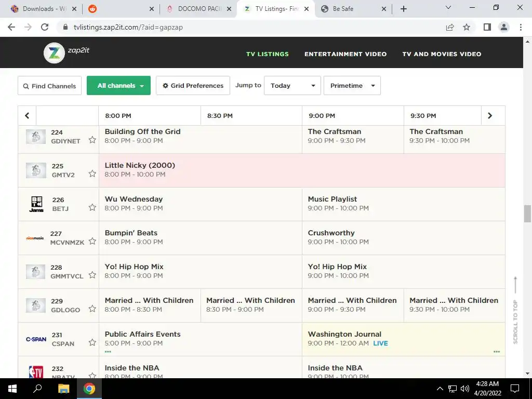Go to next time slot arrow
Viewport: 532px width, 399px height.
[x=490, y=116]
